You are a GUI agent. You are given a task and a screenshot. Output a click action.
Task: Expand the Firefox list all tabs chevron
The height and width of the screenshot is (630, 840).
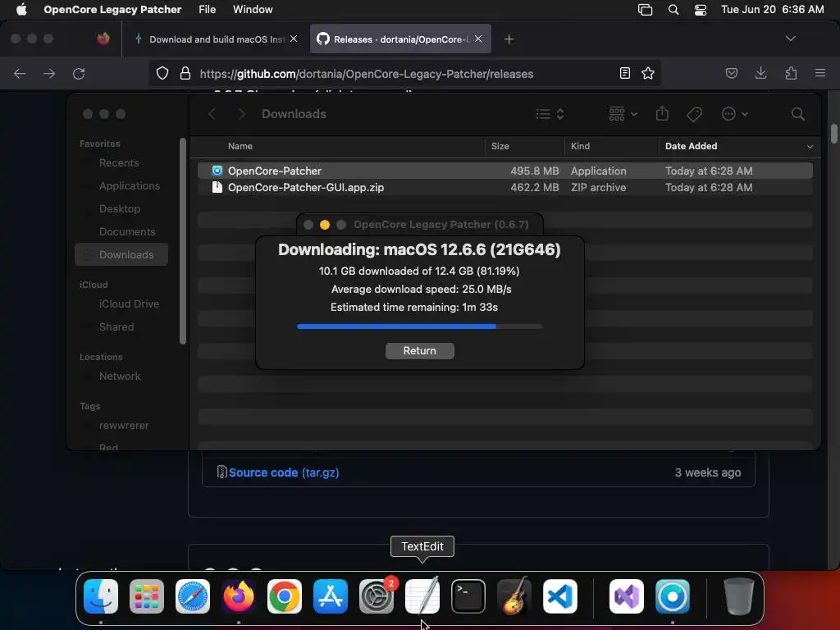pos(790,39)
